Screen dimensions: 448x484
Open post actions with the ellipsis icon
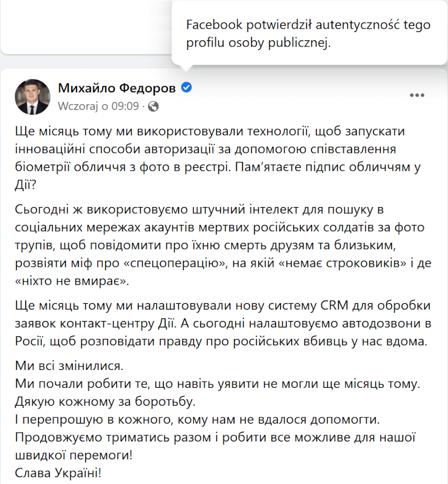point(417,95)
